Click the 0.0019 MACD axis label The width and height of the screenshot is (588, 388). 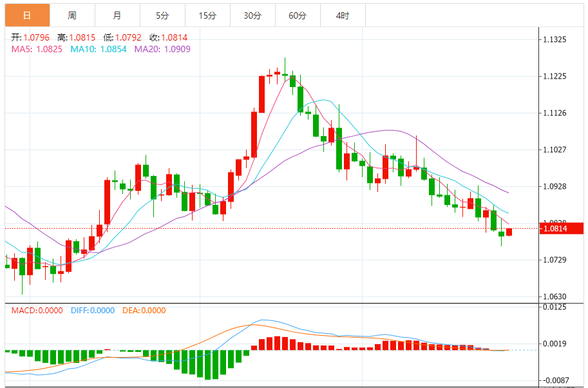pyautogui.click(x=555, y=344)
